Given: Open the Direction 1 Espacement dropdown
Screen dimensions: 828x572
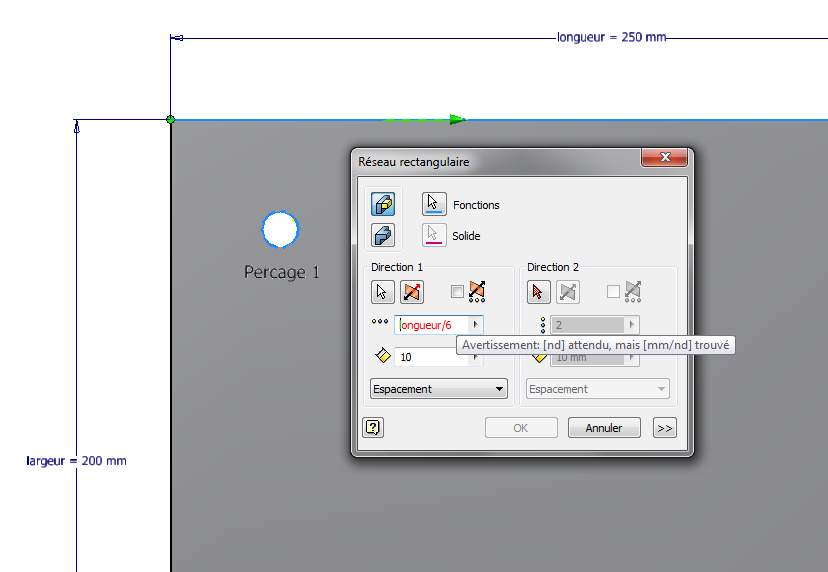Looking at the screenshot, I should tap(438, 389).
